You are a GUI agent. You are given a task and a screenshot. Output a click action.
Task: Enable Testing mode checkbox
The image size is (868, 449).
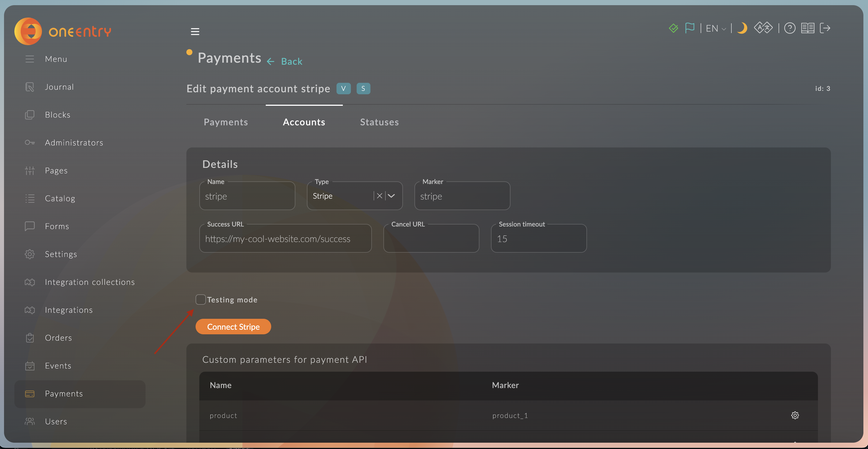[200, 300]
